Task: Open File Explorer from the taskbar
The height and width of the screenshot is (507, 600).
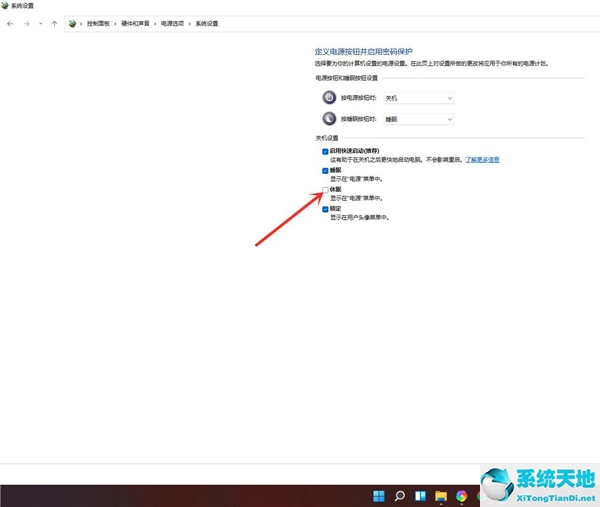Action: (x=441, y=496)
